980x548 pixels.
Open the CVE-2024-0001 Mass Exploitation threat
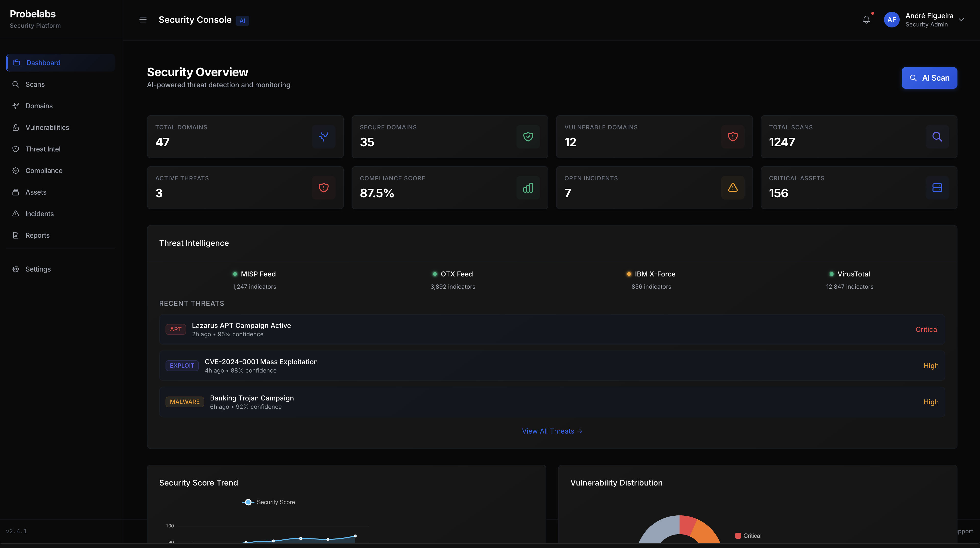coord(552,366)
